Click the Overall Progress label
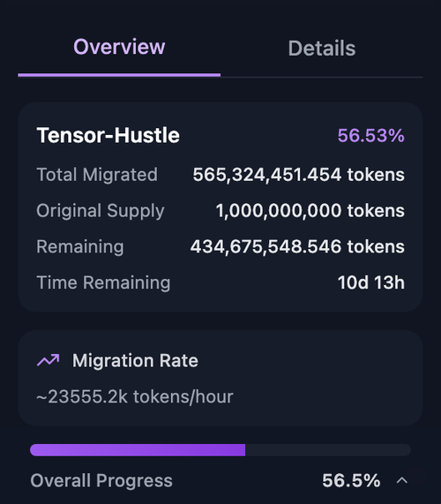Viewport: 441px width, 504px height. pyautogui.click(x=101, y=480)
